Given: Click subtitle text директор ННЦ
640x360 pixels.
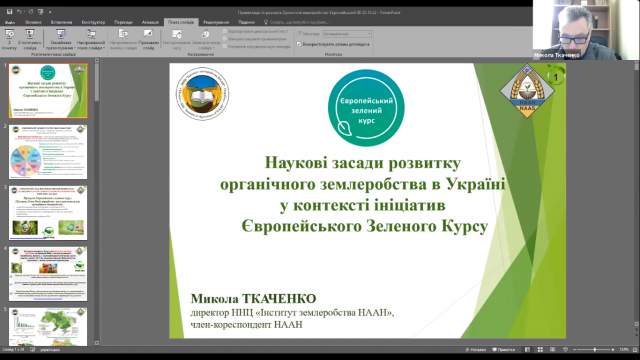Looking at the screenshot, I should pyautogui.click(x=292, y=313).
